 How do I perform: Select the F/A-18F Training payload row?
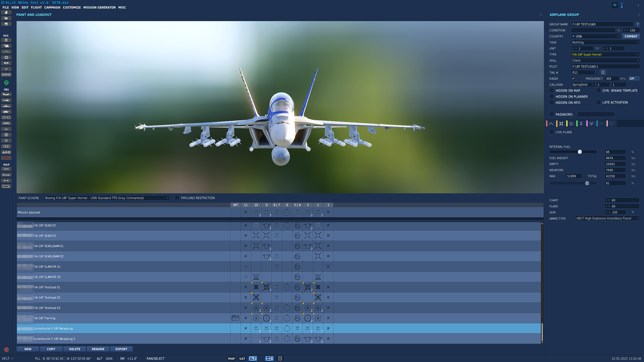(x=279, y=318)
